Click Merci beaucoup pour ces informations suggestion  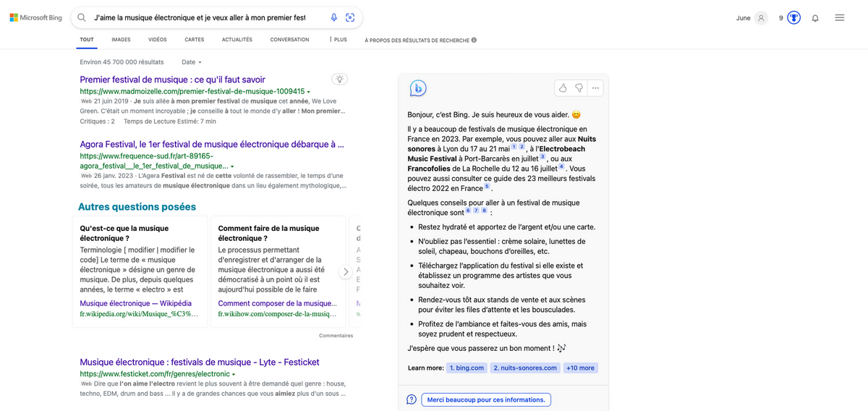coord(486,399)
